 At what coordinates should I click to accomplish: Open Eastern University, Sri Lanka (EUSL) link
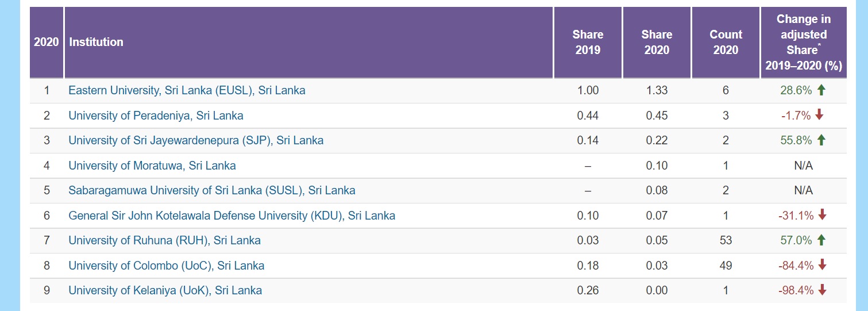coord(187,90)
